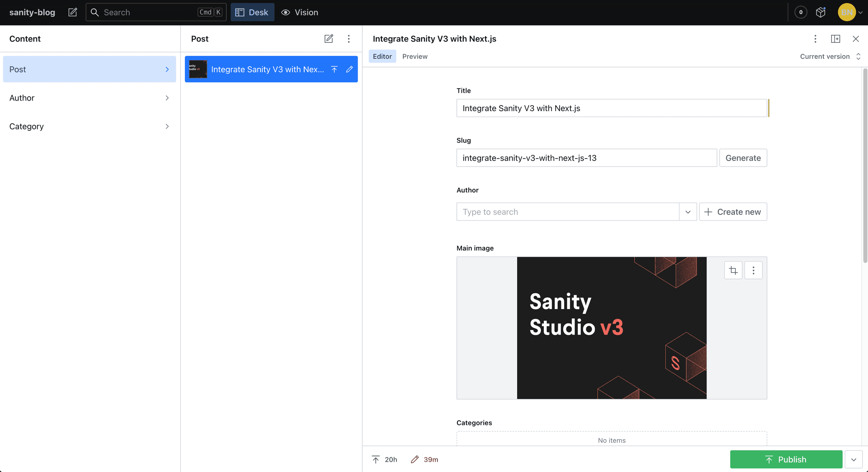The height and width of the screenshot is (472, 868).
Task: Click the Generate slug button
Action: click(743, 158)
